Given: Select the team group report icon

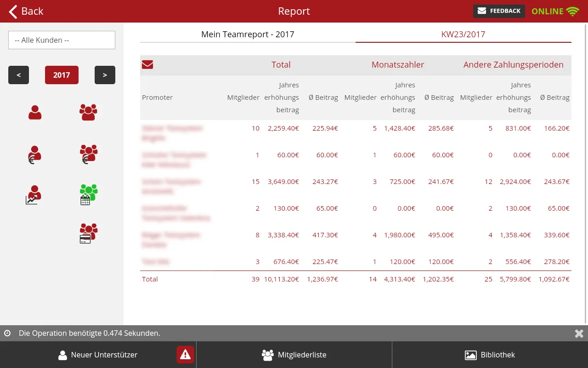Looking at the screenshot, I should click(x=88, y=112).
